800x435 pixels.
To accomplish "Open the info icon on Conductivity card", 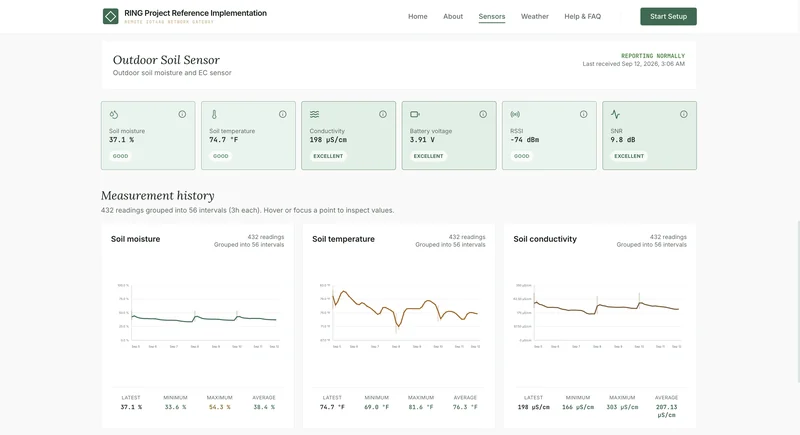I will click(x=383, y=114).
